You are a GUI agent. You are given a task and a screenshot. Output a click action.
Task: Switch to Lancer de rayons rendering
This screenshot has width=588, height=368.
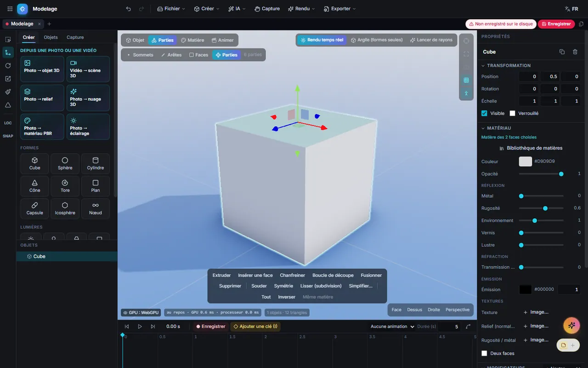(431, 40)
